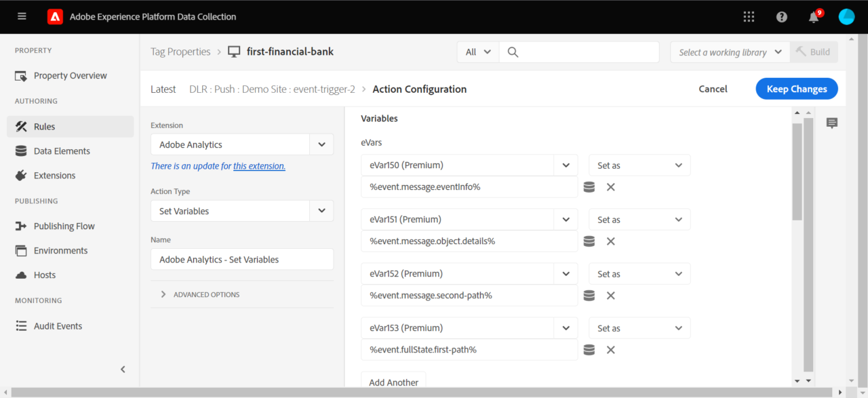The width and height of the screenshot is (868, 398).
Task: Open Environments in the sidebar
Action: (60, 251)
